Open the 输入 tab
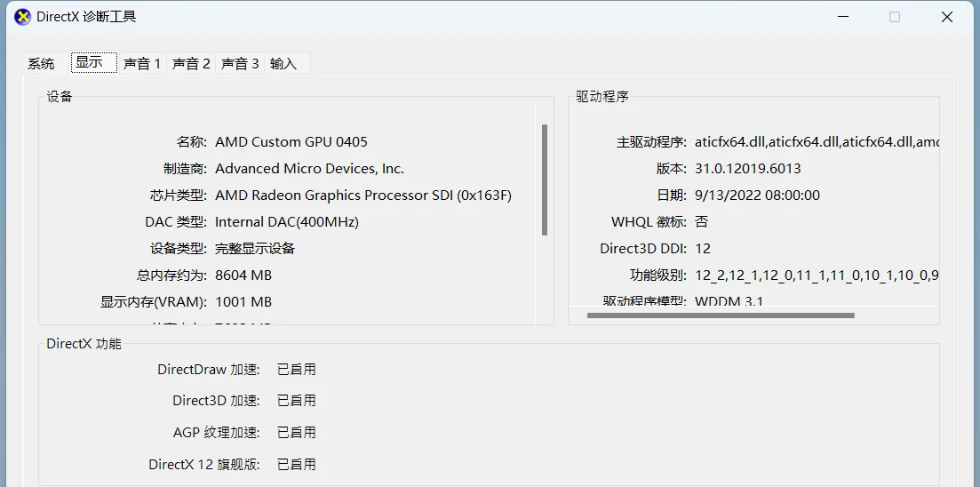 283,64
